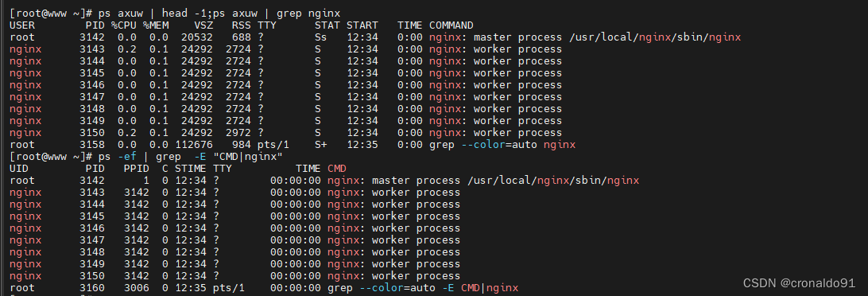Viewport: 868px width, 296px height.
Task: Click the START column header
Action: [x=362, y=25]
